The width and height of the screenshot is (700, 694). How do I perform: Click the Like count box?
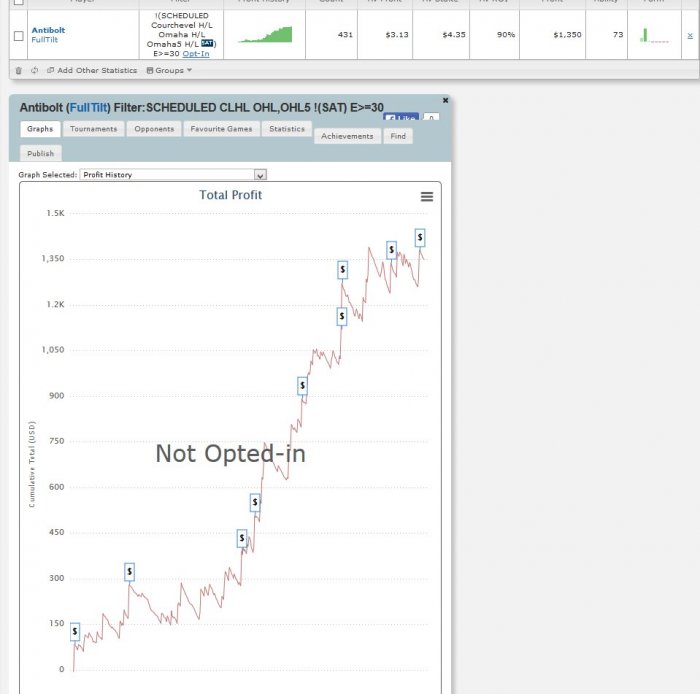pos(431,117)
